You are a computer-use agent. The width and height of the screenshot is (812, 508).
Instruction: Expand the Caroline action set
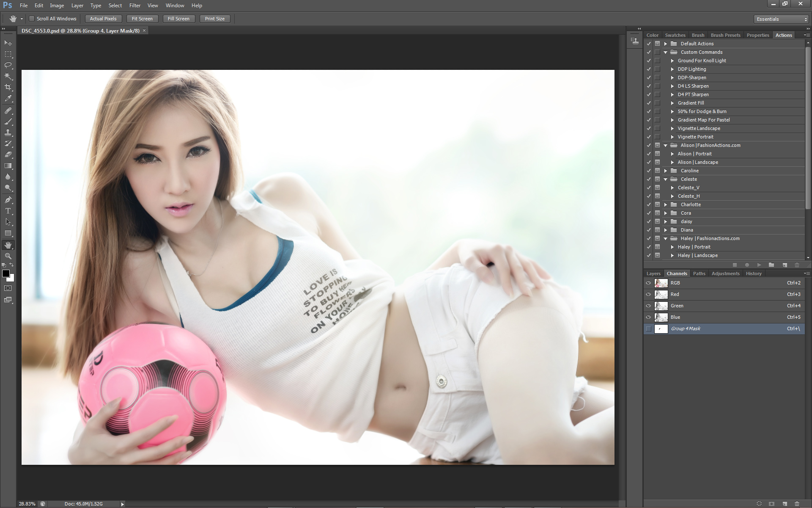(666, 171)
